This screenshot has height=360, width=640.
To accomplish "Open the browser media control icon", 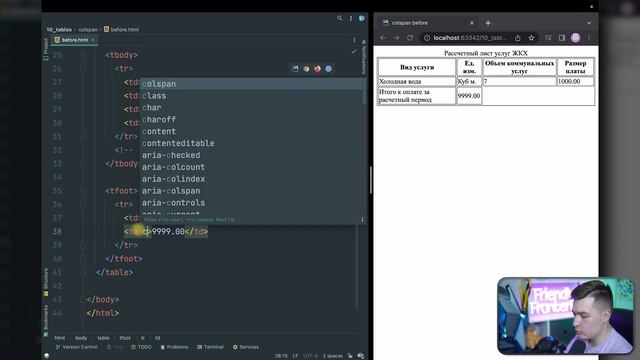I will [x=548, y=38].
